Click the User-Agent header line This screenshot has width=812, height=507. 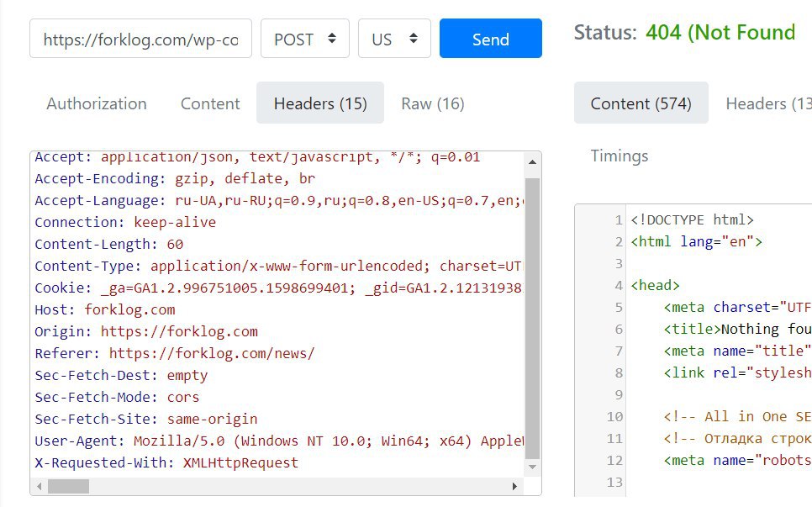pyautogui.click(x=280, y=441)
